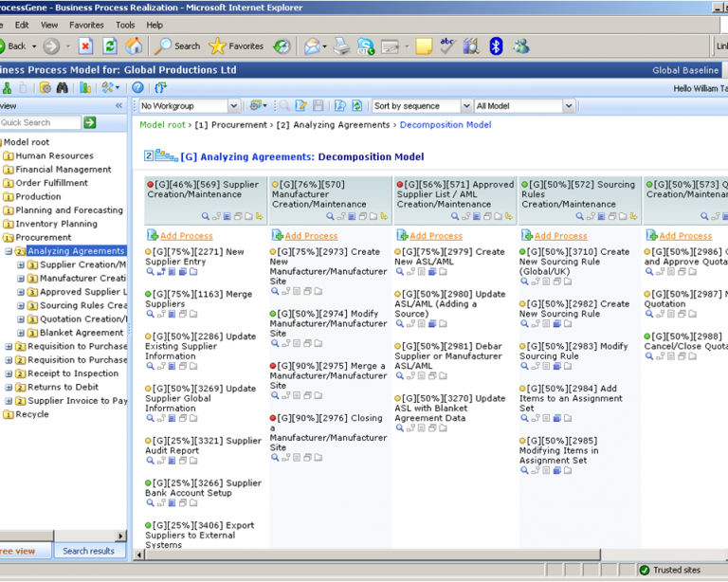
Task: Click Add Process under Supplier Creation/Maintenance
Action: click(186, 235)
